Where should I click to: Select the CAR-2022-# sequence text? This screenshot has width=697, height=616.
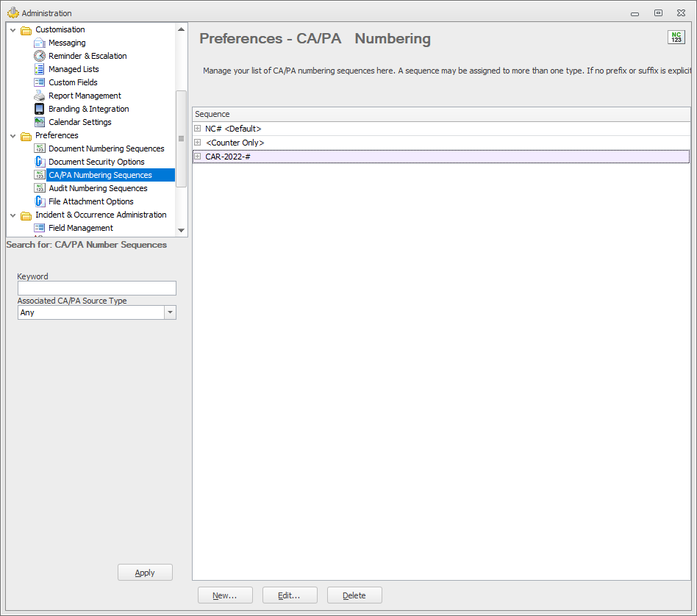pyautogui.click(x=228, y=157)
